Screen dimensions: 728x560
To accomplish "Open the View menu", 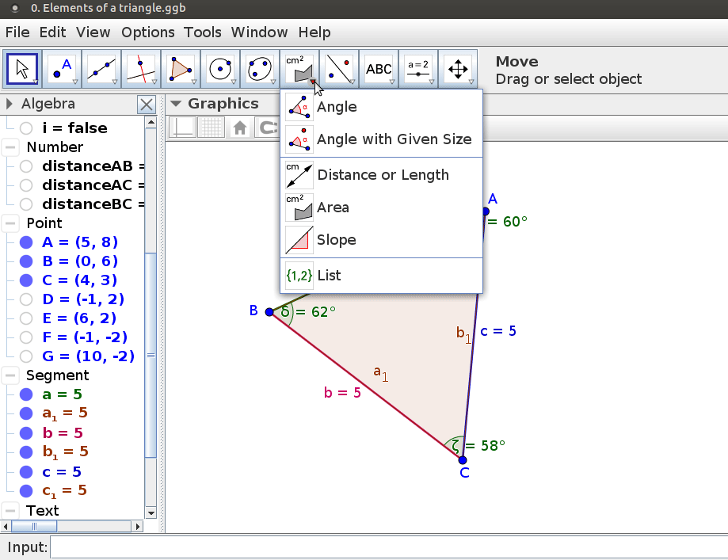I will (x=93, y=32).
